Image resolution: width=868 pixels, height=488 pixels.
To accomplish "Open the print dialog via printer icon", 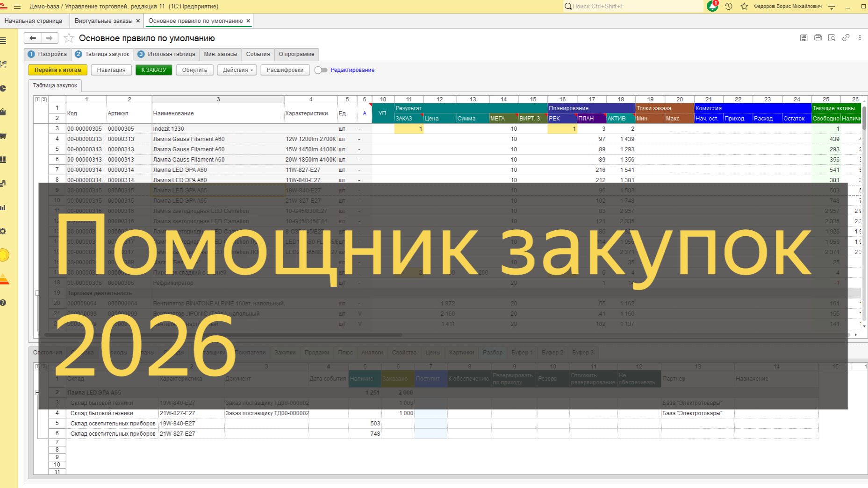I will click(x=818, y=38).
